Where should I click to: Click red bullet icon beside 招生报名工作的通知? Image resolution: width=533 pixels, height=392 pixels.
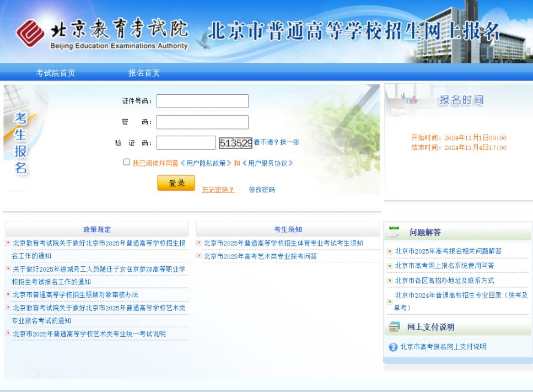tap(8, 243)
